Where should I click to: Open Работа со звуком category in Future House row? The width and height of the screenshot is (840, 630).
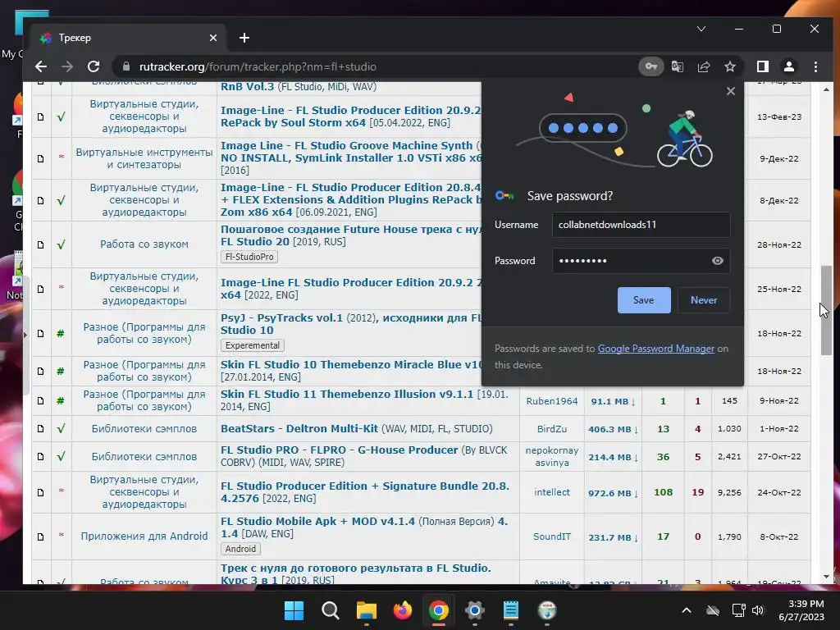pyautogui.click(x=144, y=244)
